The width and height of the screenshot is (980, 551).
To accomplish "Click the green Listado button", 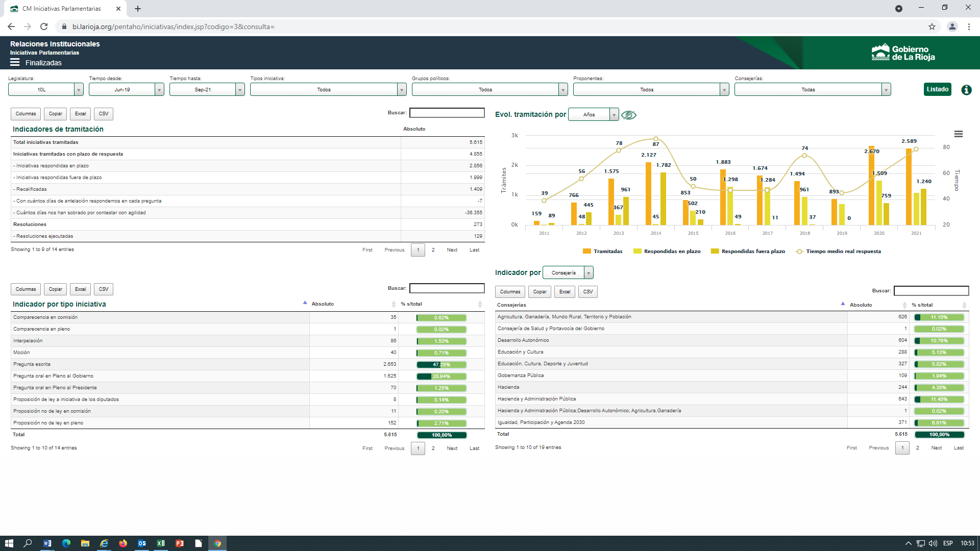I will (x=938, y=89).
